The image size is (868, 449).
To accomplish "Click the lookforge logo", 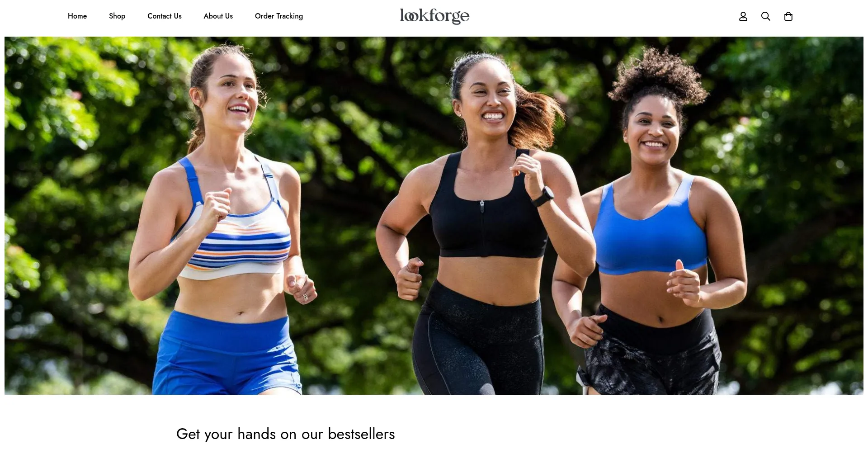I will (x=434, y=16).
